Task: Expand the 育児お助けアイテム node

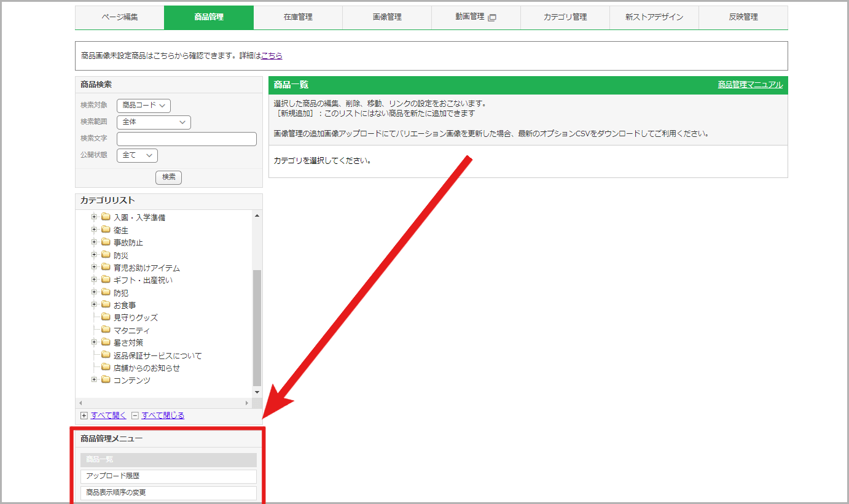Action: point(95,268)
